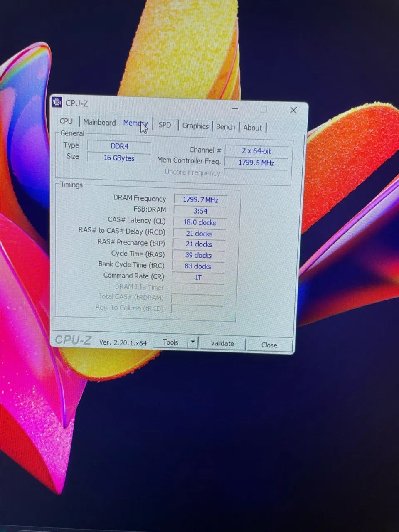Click Cycle Time value 39 clocks

click(x=198, y=255)
